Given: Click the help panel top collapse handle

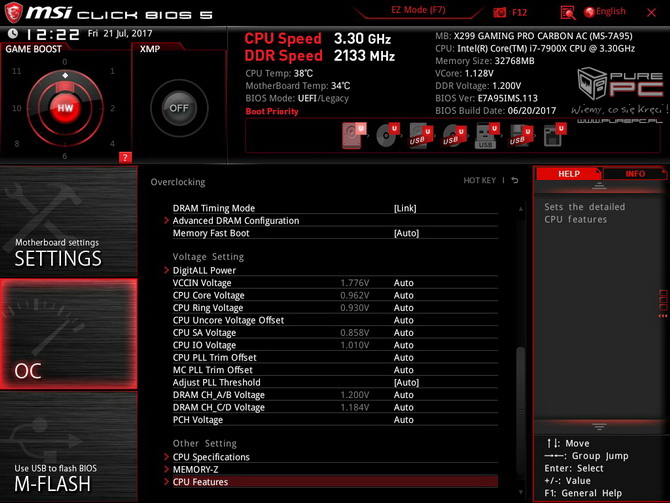Looking at the screenshot, I should tap(599, 186).
